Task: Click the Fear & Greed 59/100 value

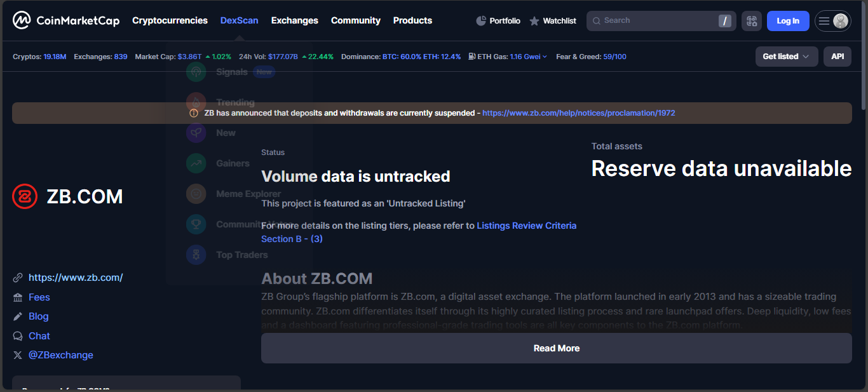Action: (614, 57)
